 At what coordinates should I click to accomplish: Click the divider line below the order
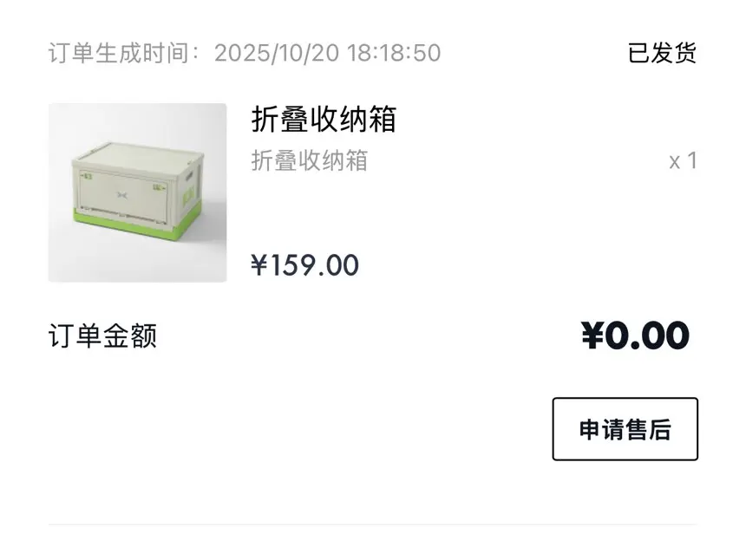tap(373, 524)
